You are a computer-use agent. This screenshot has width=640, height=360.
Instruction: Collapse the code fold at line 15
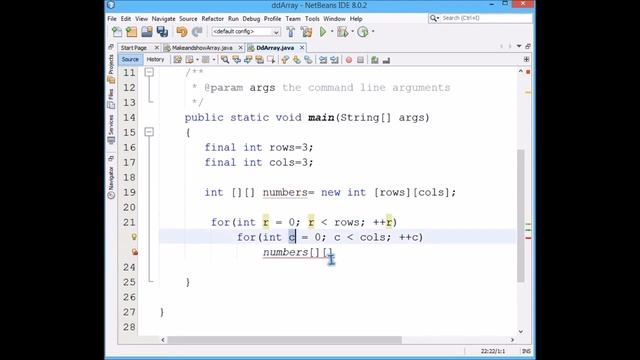pyautogui.click(x=149, y=132)
